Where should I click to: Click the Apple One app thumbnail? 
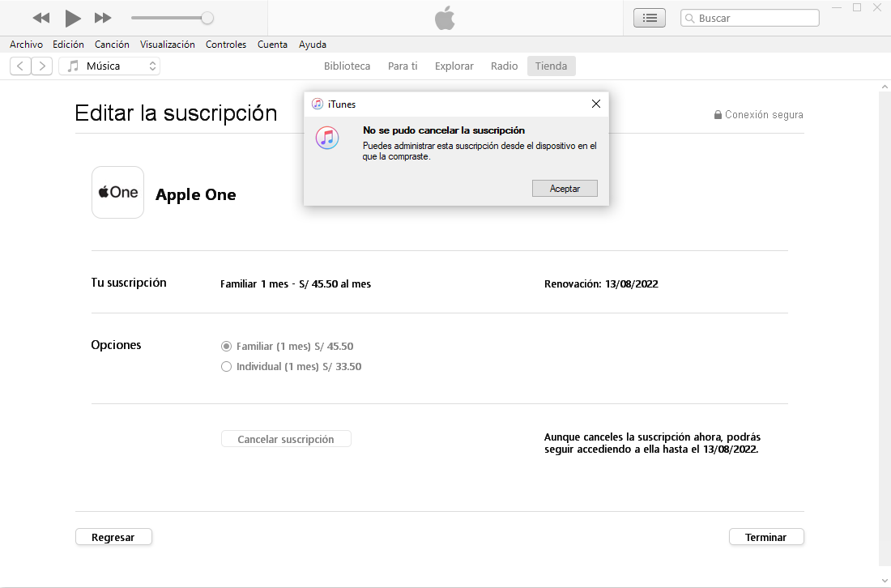117,192
